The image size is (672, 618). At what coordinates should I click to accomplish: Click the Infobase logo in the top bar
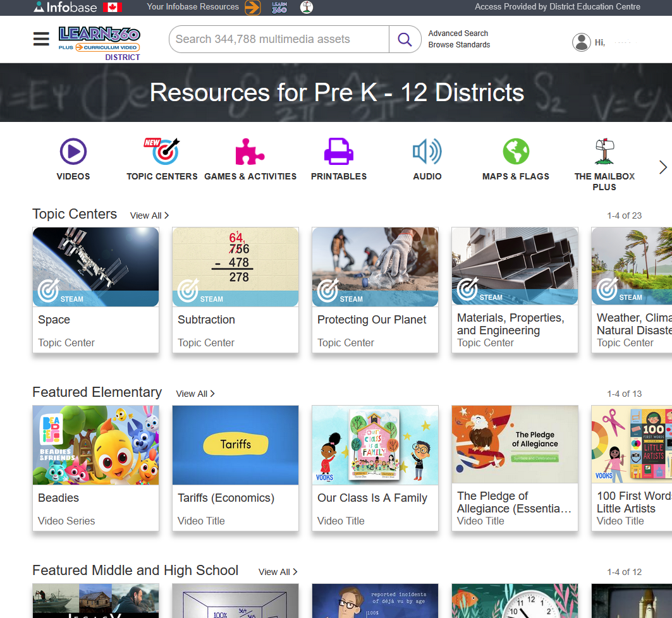tap(65, 7)
